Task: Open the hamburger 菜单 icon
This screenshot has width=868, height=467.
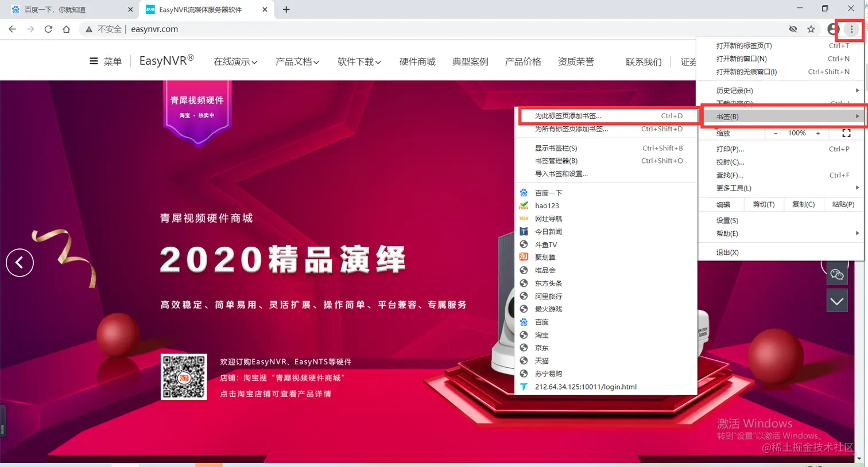Action: [x=94, y=61]
